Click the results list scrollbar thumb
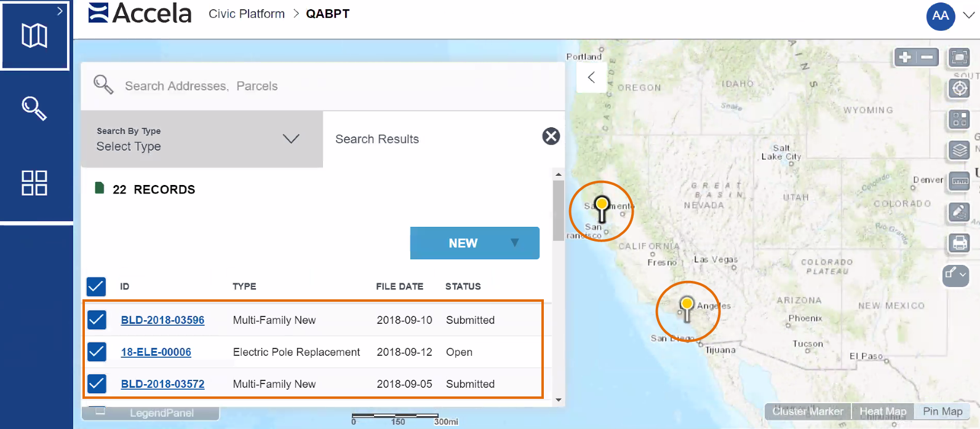980x429 pixels. point(558,210)
